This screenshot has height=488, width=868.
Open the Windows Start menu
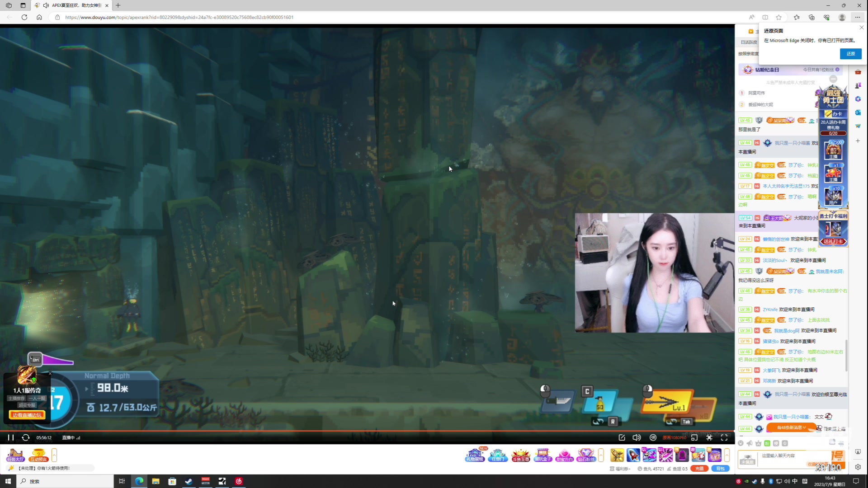coord(8,481)
